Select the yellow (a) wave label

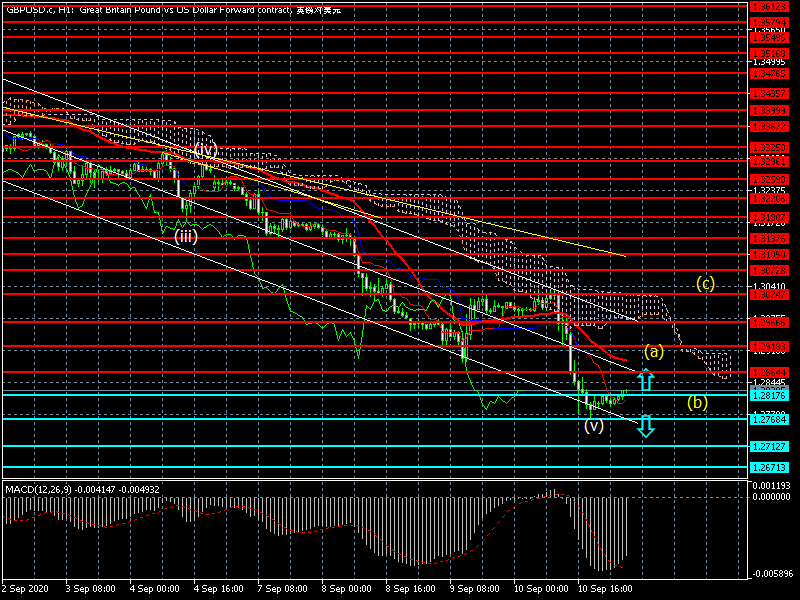click(653, 352)
